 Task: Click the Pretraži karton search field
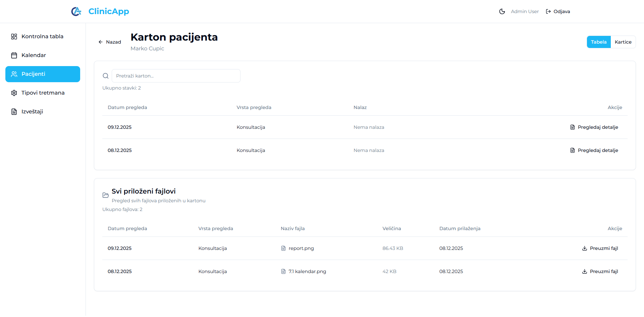click(x=176, y=76)
